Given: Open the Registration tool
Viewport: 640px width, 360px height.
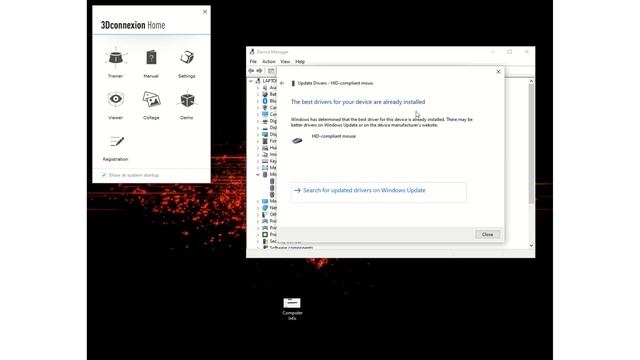Looking at the screenshot, I should (x=116, y=148).
